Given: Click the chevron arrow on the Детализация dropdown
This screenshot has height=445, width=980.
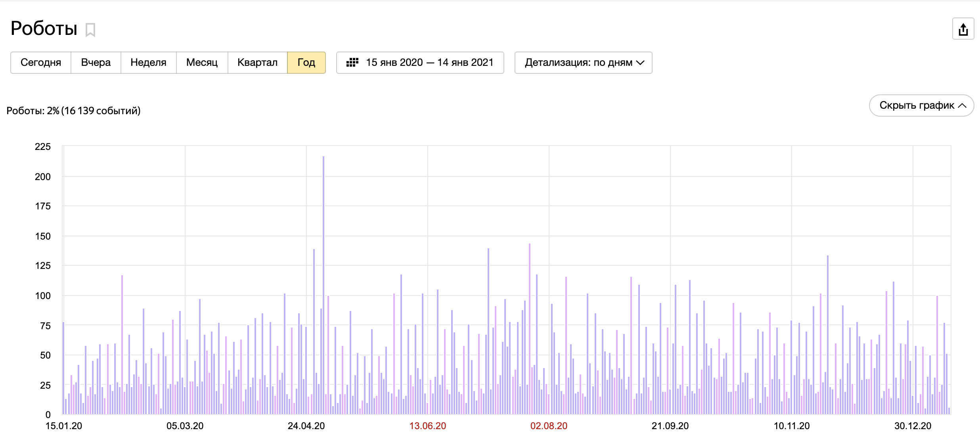Looking at the screenshot, I should [640, 63].
